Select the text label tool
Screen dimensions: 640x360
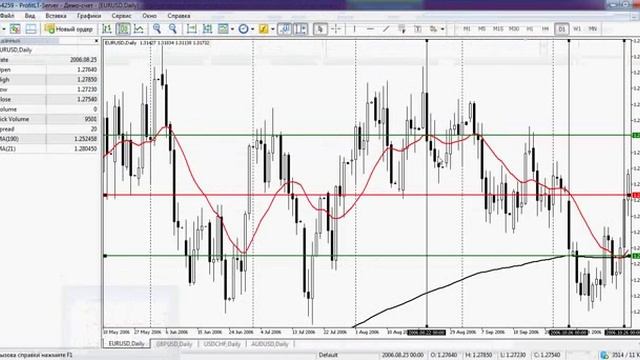tap(418, 29)
